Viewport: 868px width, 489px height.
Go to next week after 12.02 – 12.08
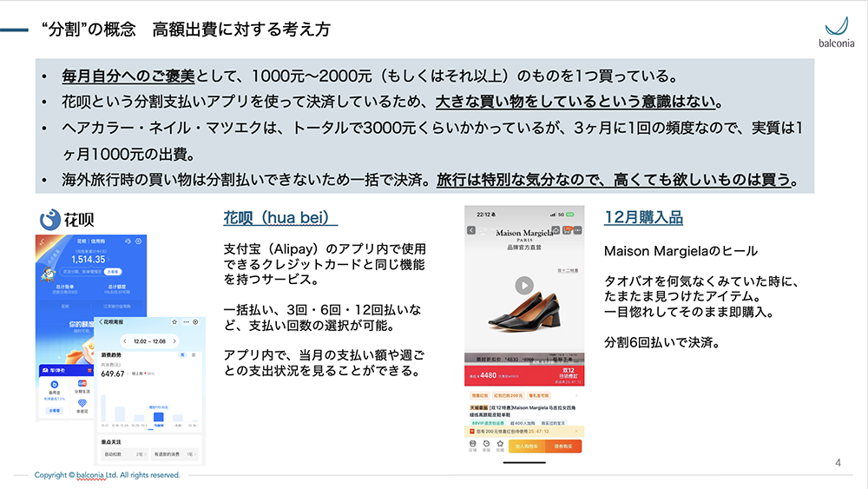[x=174, y=341]
